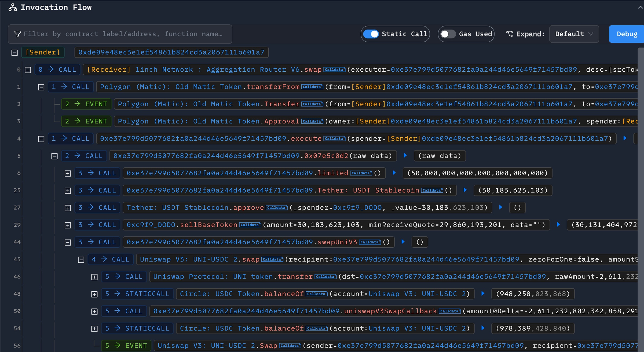Viewport: 644px width, 352px height.
Task: Click the blue result arrow next to limited()
Action: coord(394,173)
